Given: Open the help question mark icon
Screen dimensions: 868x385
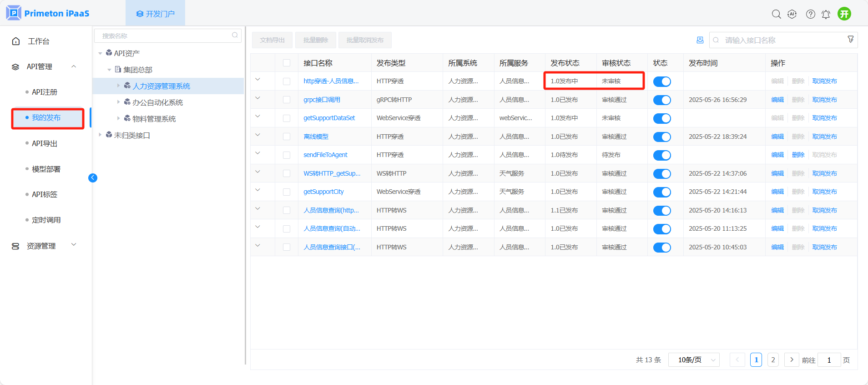Looking at the screenshot, I should click(810, 14).
